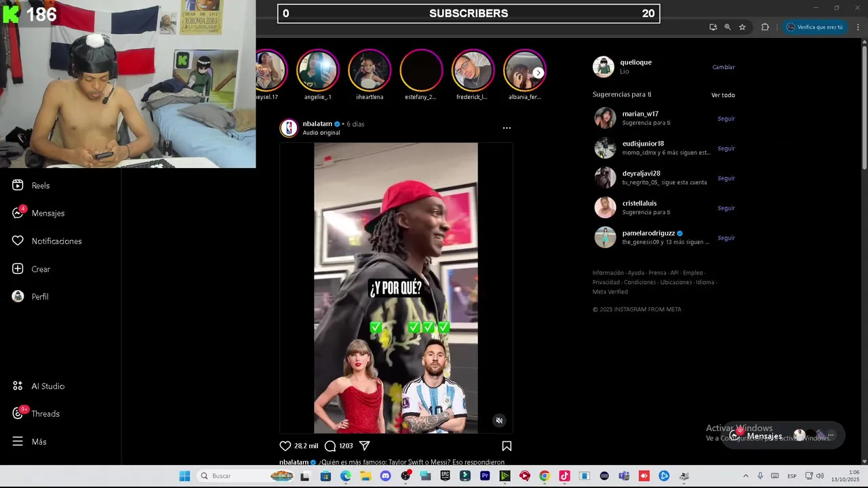Viewport: 868px width, 488px height.
Task: Open the floating Mensajes chat widget
Action: (x=783, y=435)
